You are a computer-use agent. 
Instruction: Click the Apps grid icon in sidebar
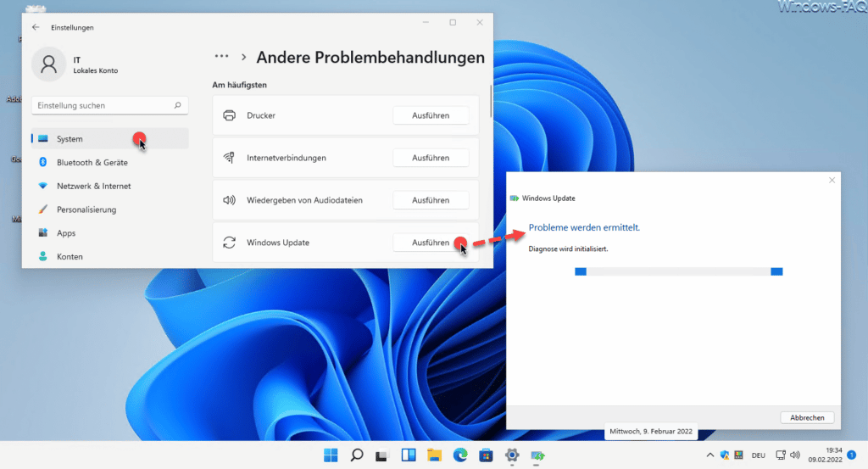[42, 233]
